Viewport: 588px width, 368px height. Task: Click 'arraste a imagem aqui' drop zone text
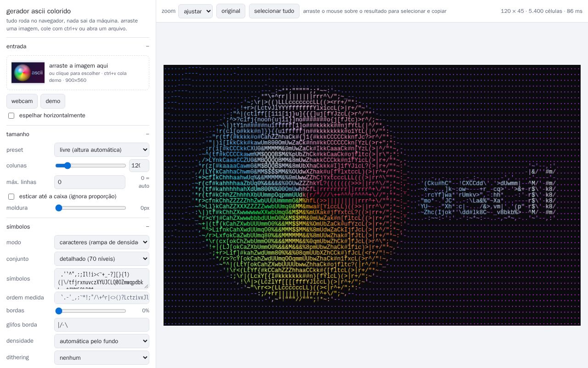[x=79, y=66]
